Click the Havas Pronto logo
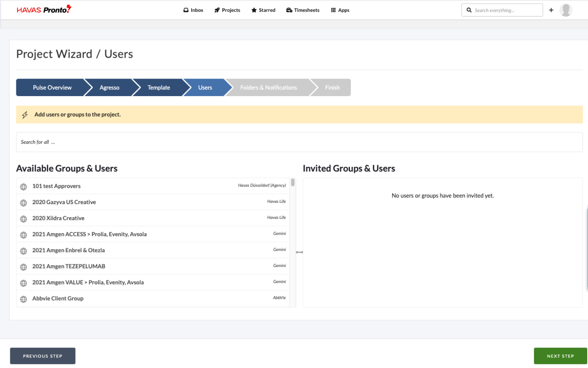Image resolution: width=588 pixels, height=368 pixels. 44,9
